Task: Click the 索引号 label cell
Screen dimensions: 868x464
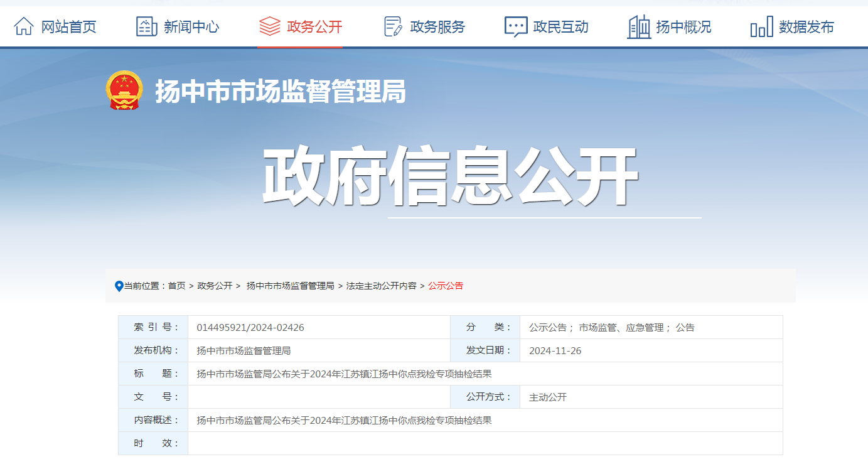Action: pyautogui.click(x=153, y=327)
